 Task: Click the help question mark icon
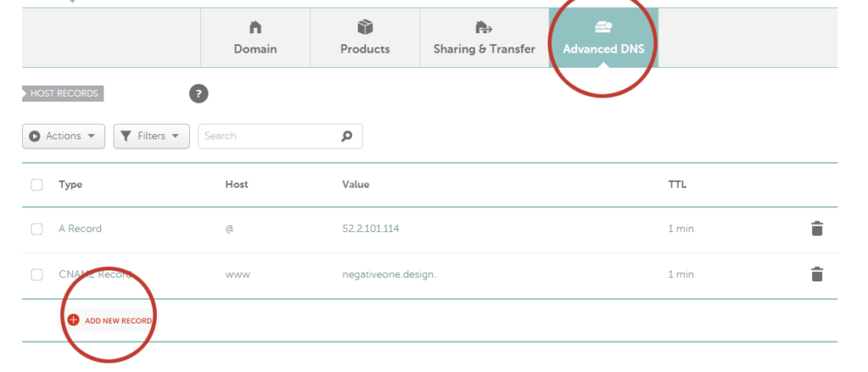click(198, 94)
